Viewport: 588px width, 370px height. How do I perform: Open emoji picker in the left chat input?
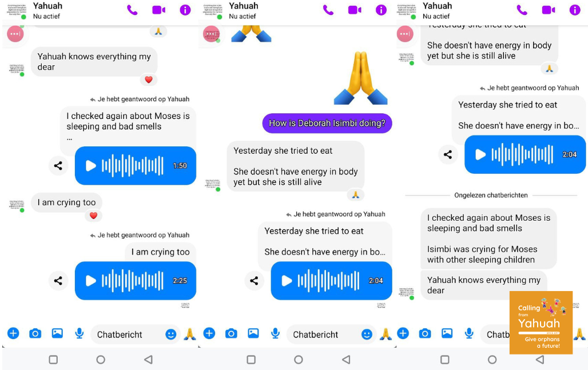tap(170, 334)
